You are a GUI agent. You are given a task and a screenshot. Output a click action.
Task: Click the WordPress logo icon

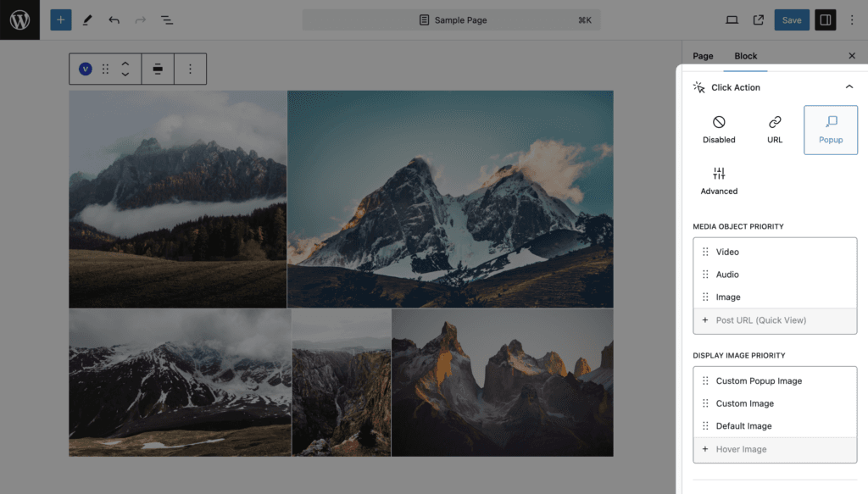19,19
